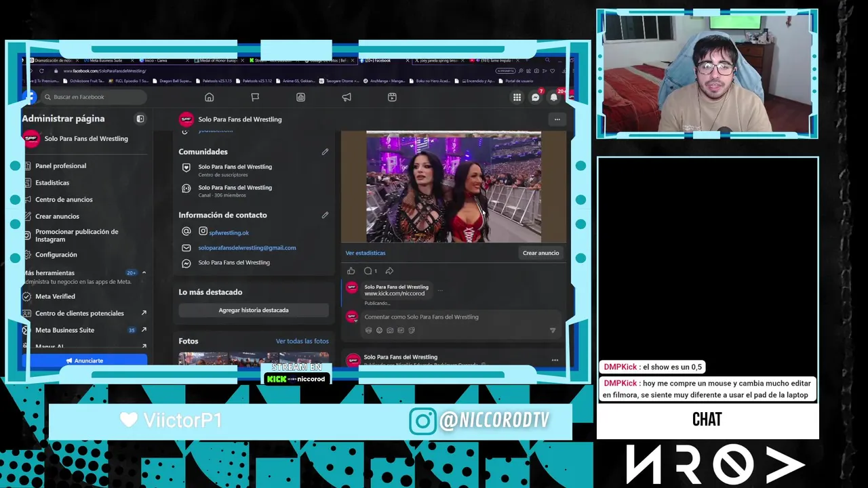The width and height of the screenshot is (868, 488).
Task: Insert avatar sticker in comment box
Action: [x=368, y=330]
